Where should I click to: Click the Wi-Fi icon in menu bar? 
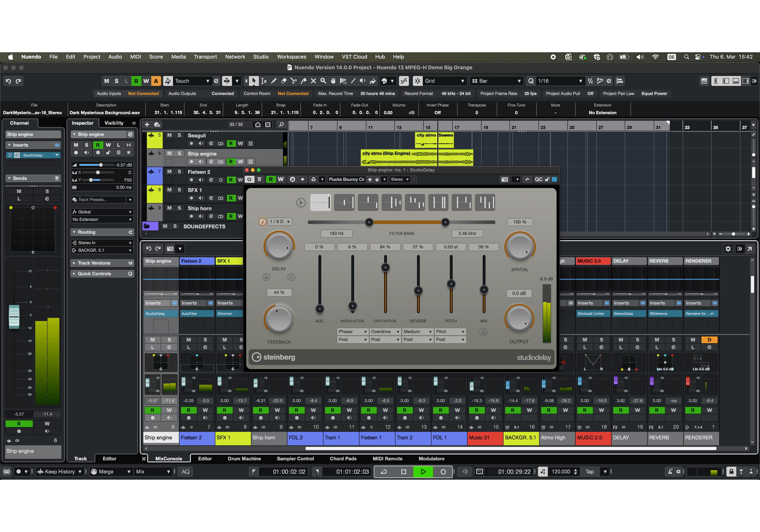[655, 57]
